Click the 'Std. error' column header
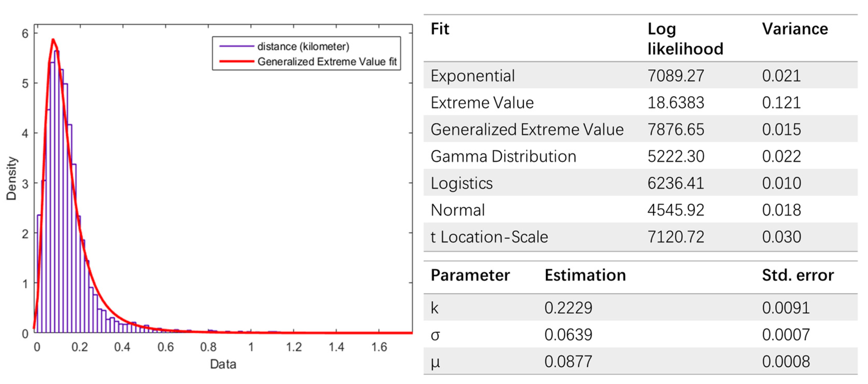This screenshot has height=384, width=868. coord(798,275)
